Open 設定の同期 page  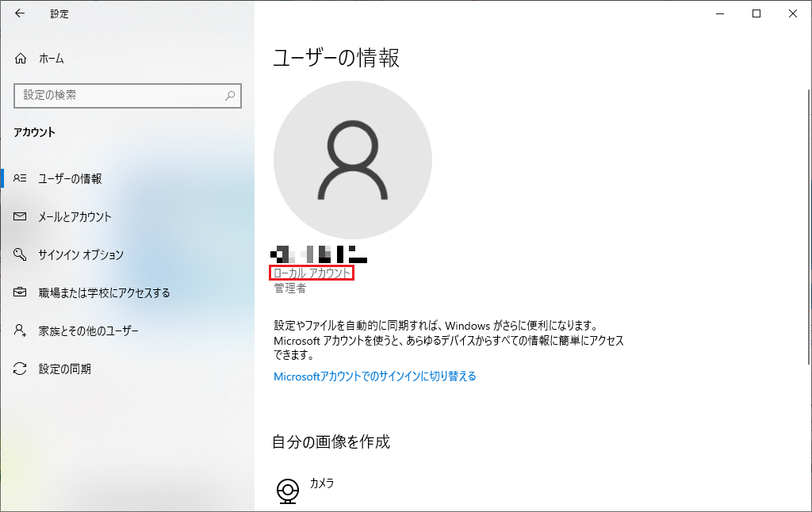pyautogui.click(x=64, y=369)
